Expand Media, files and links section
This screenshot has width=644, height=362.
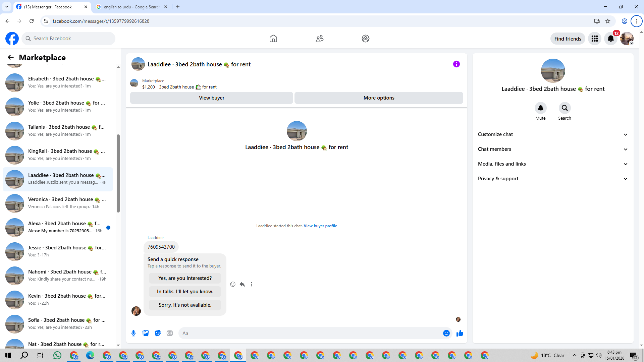point(553,164)
